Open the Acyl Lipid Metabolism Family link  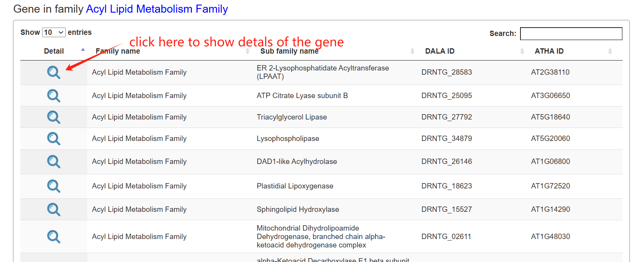(x=157, y=9)
